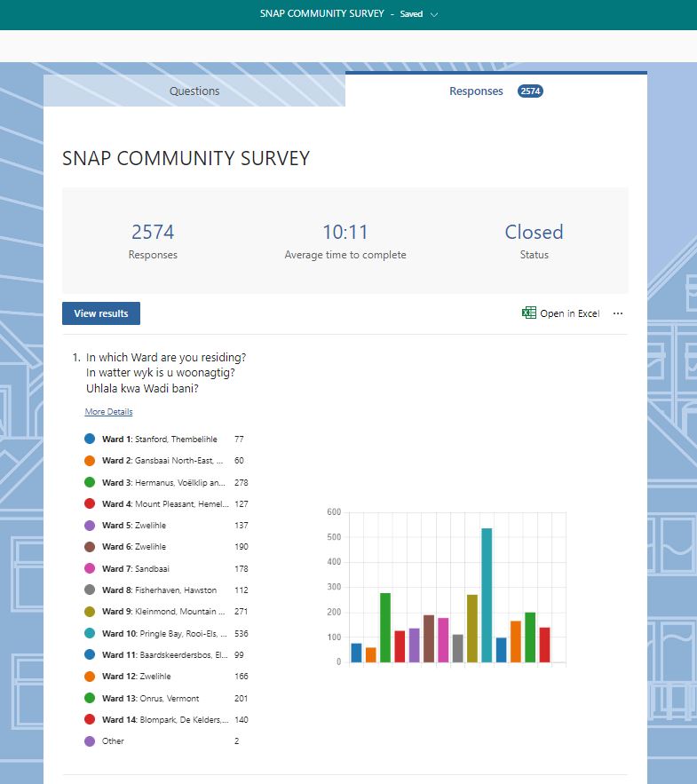The image size is (697, 784).
Task: Click the tallest teal bar in the chart
Action: pos(487,595)
